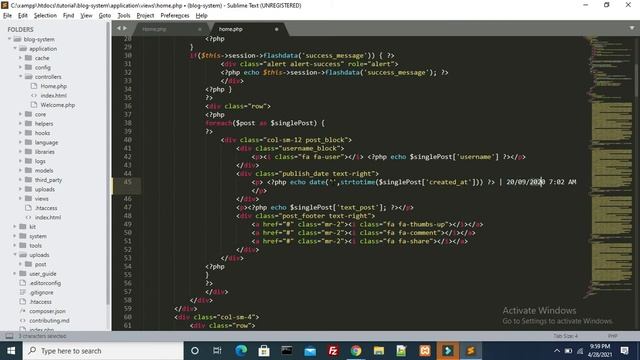Viewport: 640px width, 360px height.
Task: Open Home.php file icon under controllers
Action: (x=34, y=86)
